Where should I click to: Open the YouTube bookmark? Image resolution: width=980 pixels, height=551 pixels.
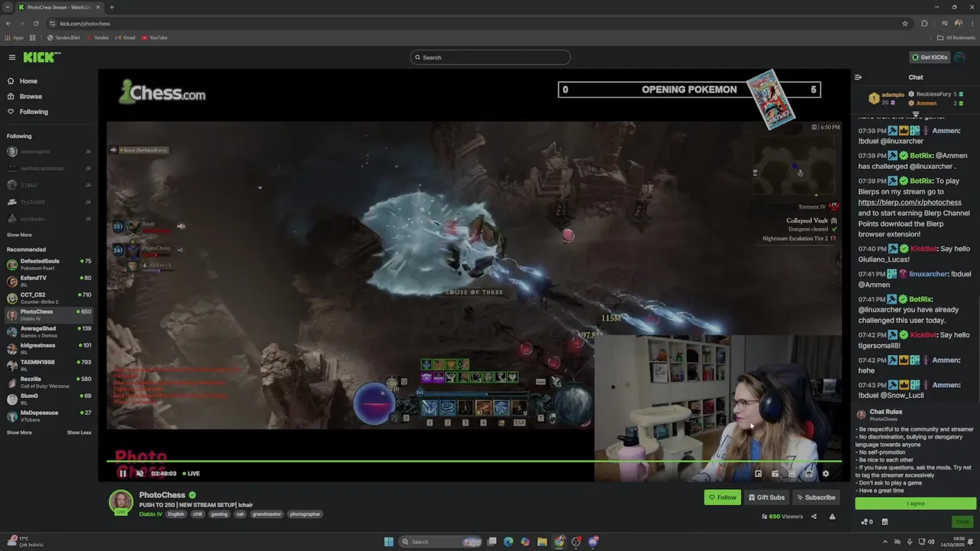coord(154,37)
